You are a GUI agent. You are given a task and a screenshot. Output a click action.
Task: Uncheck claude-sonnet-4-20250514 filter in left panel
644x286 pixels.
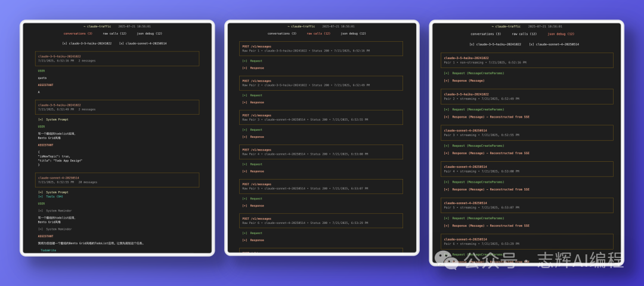tap(143, 43)
